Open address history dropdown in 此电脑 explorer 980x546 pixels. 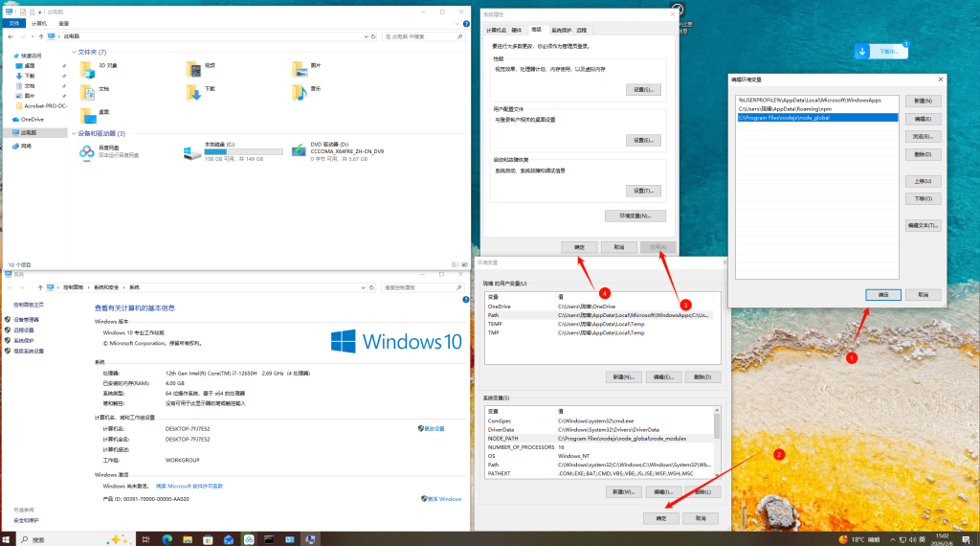(366, 37)
